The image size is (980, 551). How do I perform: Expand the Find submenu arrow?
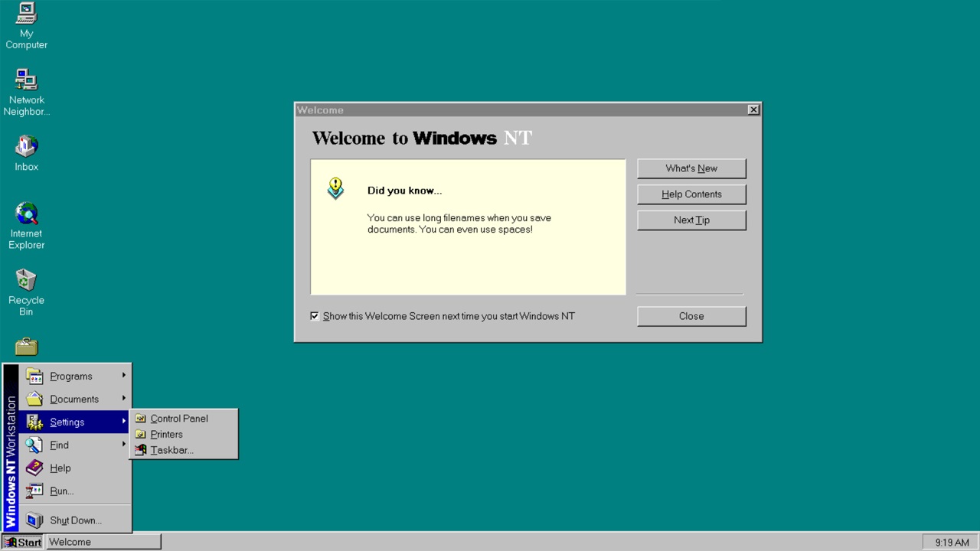(x=123, y=445)
